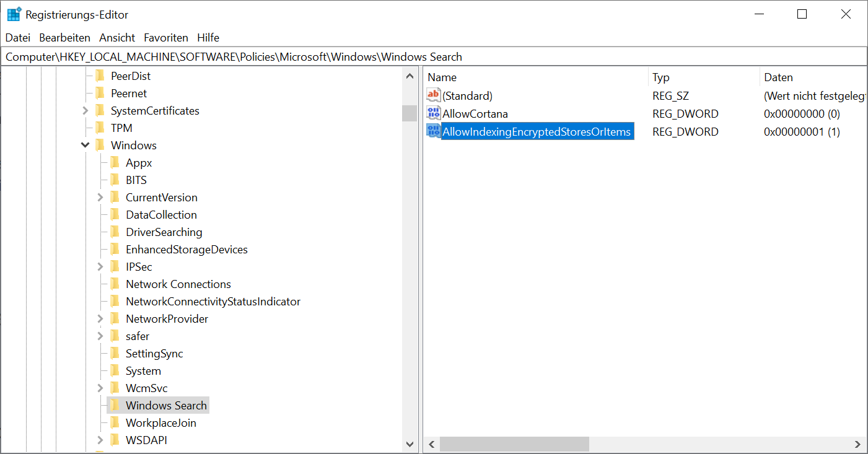The width and height of the screenshot is (868, 454).
Task: Select the AllowCortana value
Action: click(x=475, y=114)
